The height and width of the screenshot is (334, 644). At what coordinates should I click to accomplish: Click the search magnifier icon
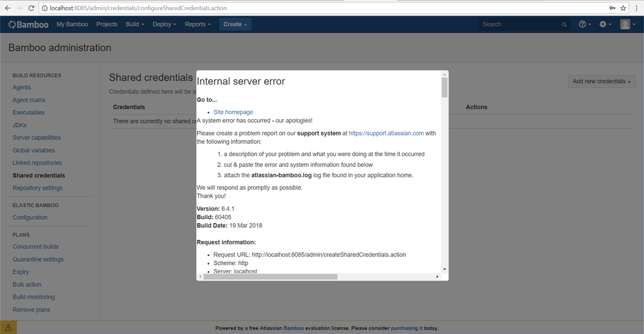564,25
